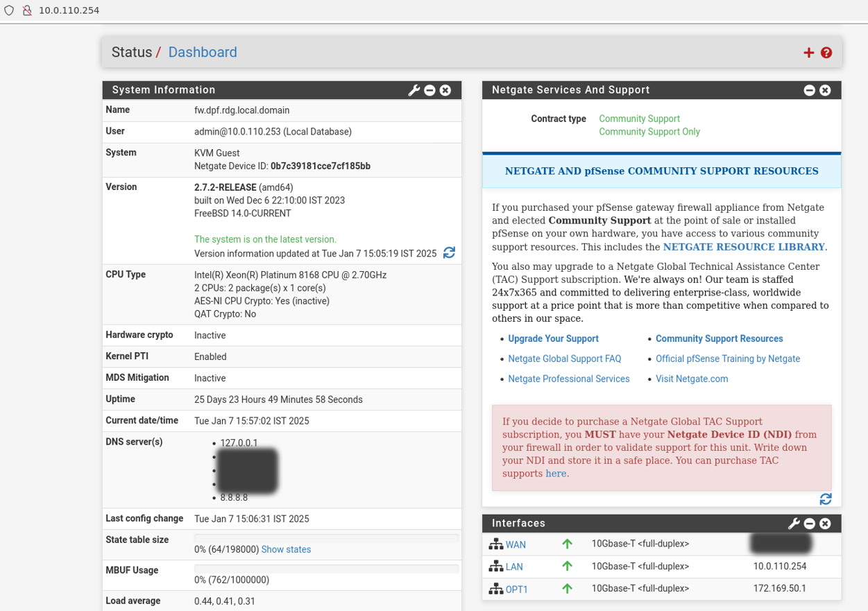Viewport: 868px width, 611px height.
Task: Add a new dashboard widget with plus icon
Action: point(808,52)
